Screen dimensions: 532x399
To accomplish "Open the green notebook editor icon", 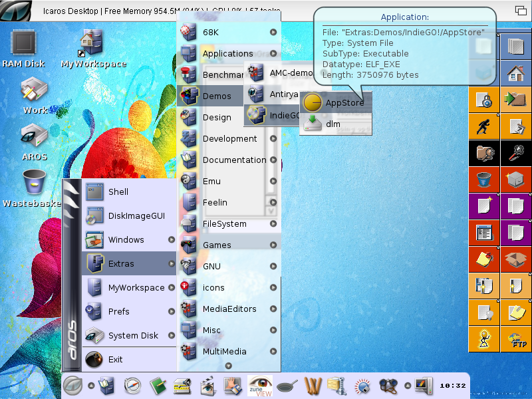I will pyautogui.click(x=158, y=386).
